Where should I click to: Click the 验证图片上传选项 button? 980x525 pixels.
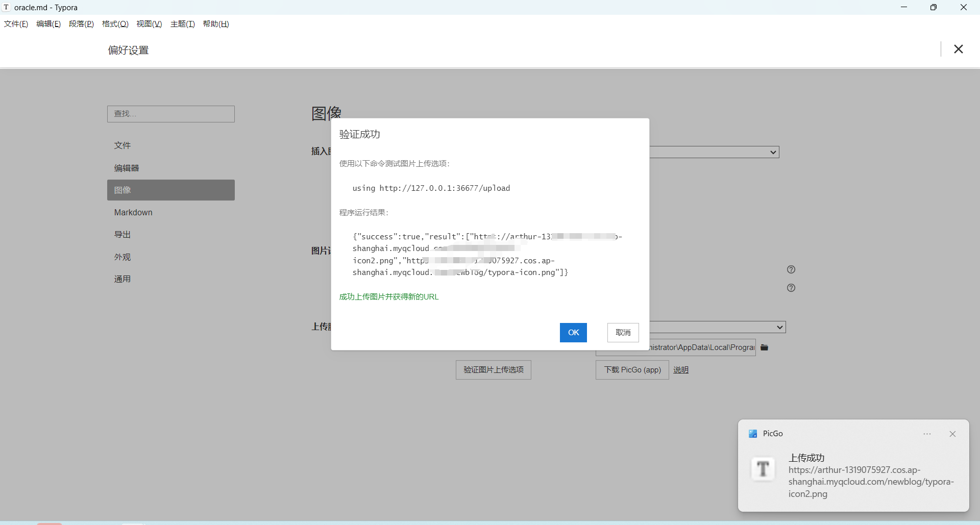493,370
